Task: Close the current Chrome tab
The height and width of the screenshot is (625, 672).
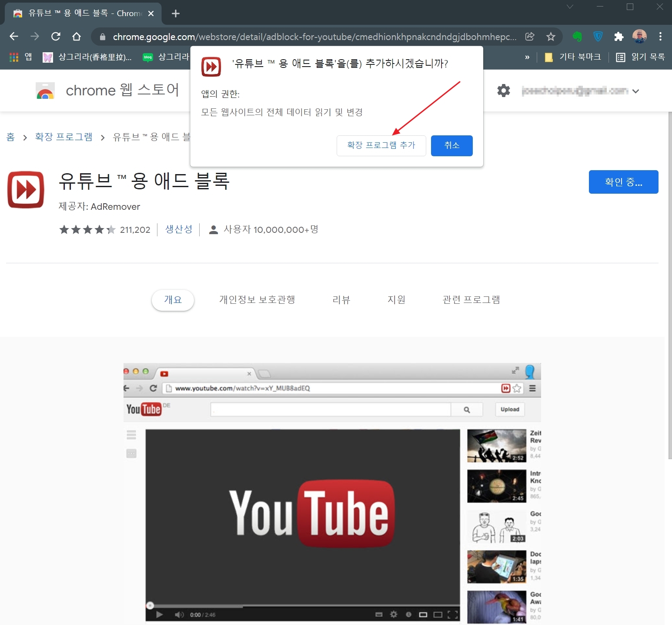Action: click(x=151, y=13)
